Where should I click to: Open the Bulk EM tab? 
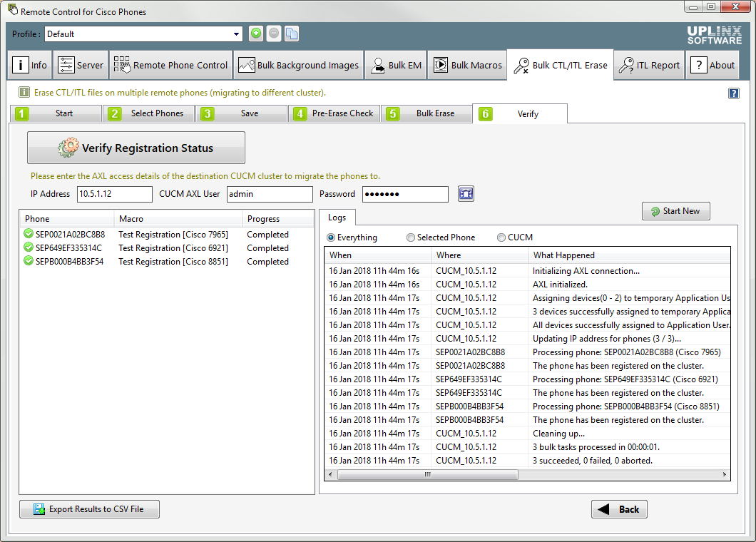tap(395, 65)
